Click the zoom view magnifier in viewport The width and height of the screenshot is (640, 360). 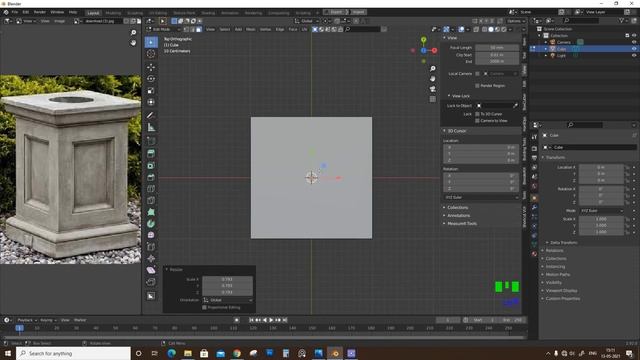tap(433, 69)
